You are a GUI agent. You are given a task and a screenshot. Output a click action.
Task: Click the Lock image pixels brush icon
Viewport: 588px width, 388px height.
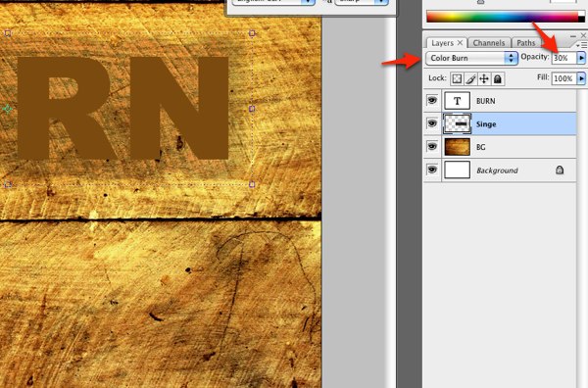point(470,78)
